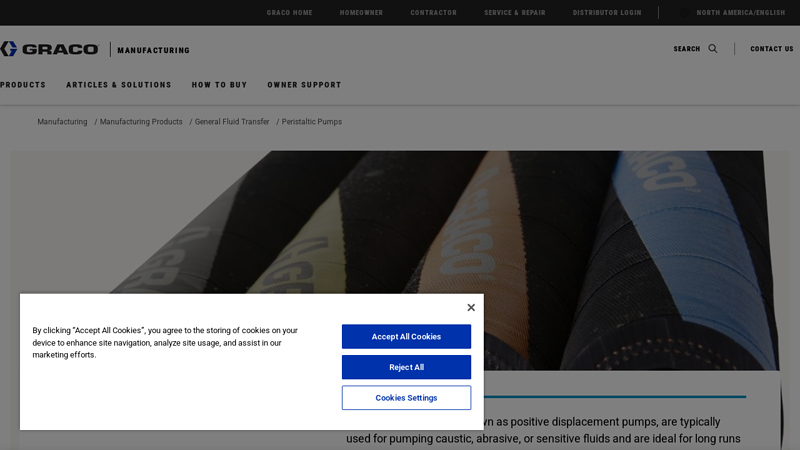Click the Service & Repair link
Screen dimensions: 800x450
point(515,13)
